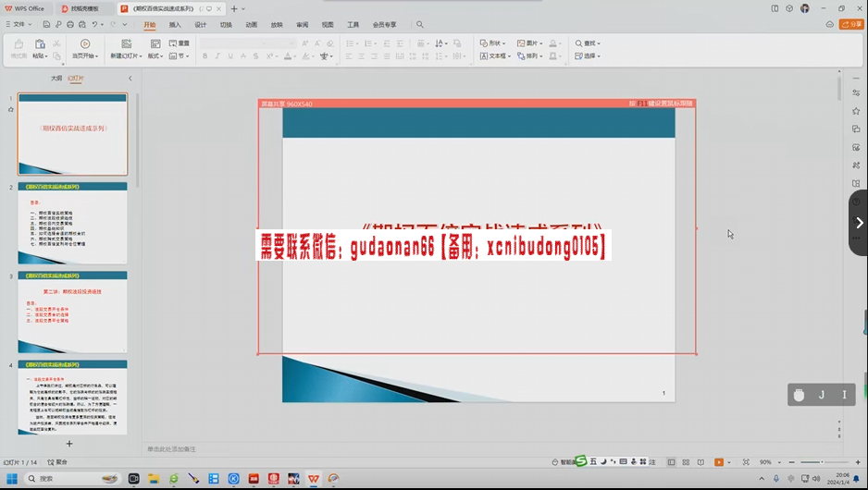This screenshot has height=490, width=868.
Task: Switch to the 大纲 outline pane view
Action: (x=56, y=79)
